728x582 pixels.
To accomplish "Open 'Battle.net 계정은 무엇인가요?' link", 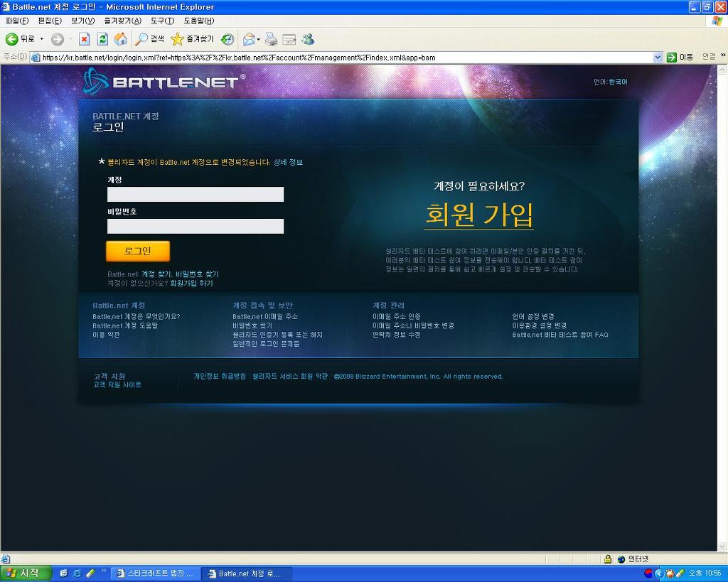I will tap(136, 316).
